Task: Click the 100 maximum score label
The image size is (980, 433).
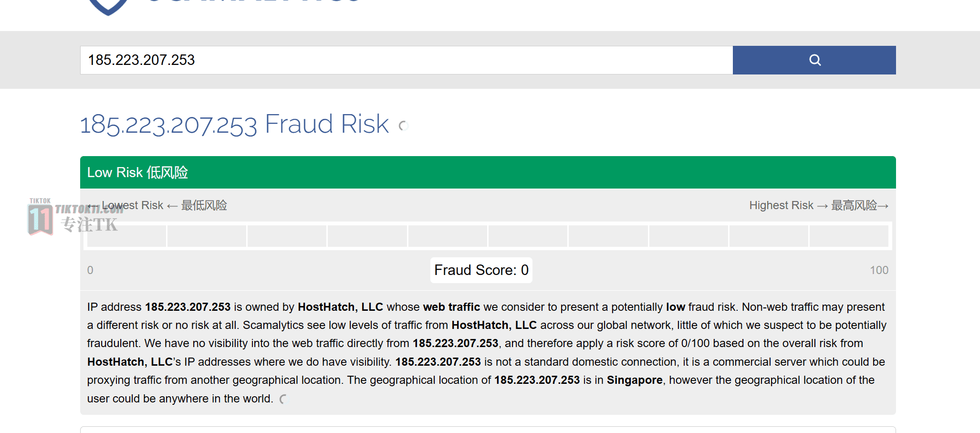Action: [879, 270]
